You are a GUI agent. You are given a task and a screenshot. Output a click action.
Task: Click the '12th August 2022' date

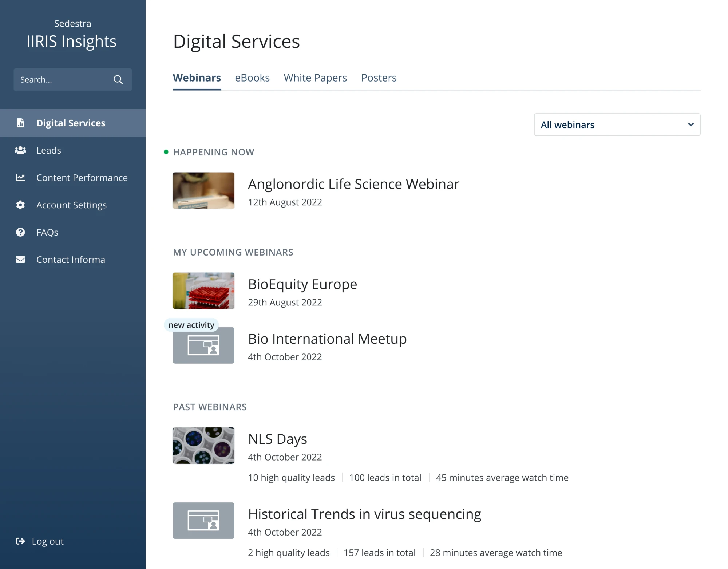(285, 202)
